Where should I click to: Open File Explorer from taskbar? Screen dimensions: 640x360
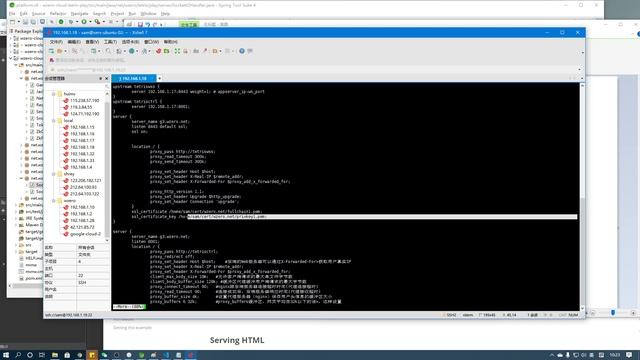55,355
